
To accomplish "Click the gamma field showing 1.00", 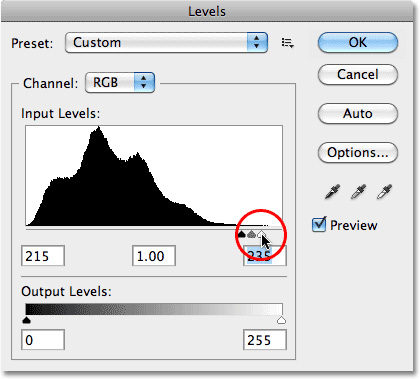I will pos(154,256).
